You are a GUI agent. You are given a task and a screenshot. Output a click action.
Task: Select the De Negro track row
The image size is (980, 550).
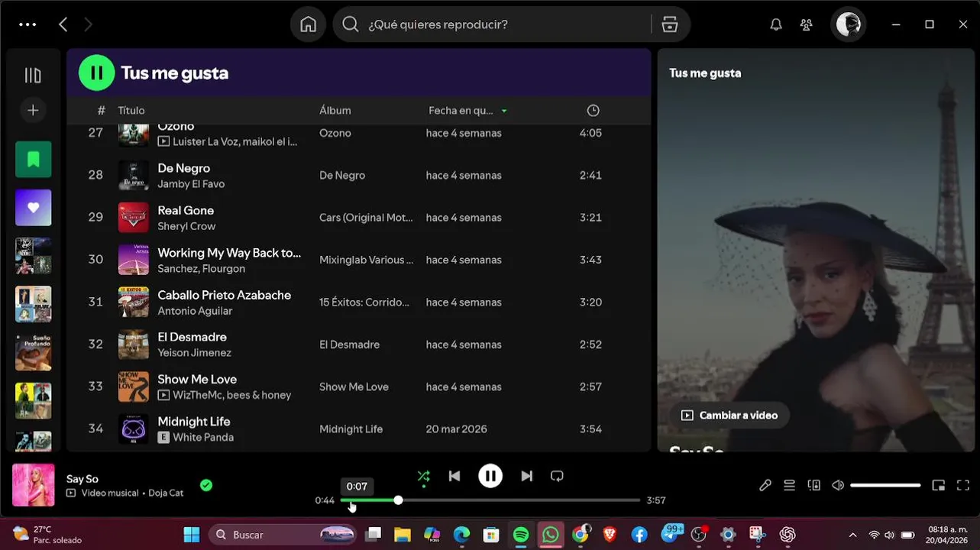(358, 175)
